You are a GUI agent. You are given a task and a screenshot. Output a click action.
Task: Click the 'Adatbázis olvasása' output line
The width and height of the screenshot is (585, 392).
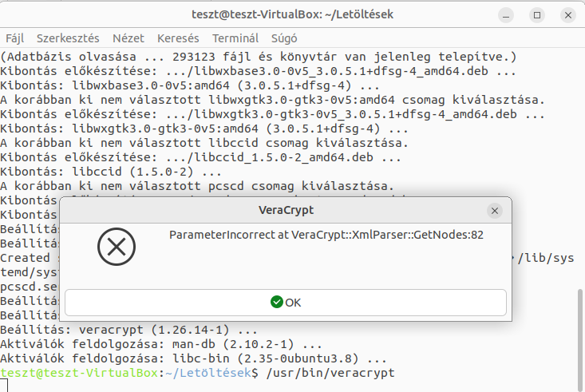click(259, 57)
